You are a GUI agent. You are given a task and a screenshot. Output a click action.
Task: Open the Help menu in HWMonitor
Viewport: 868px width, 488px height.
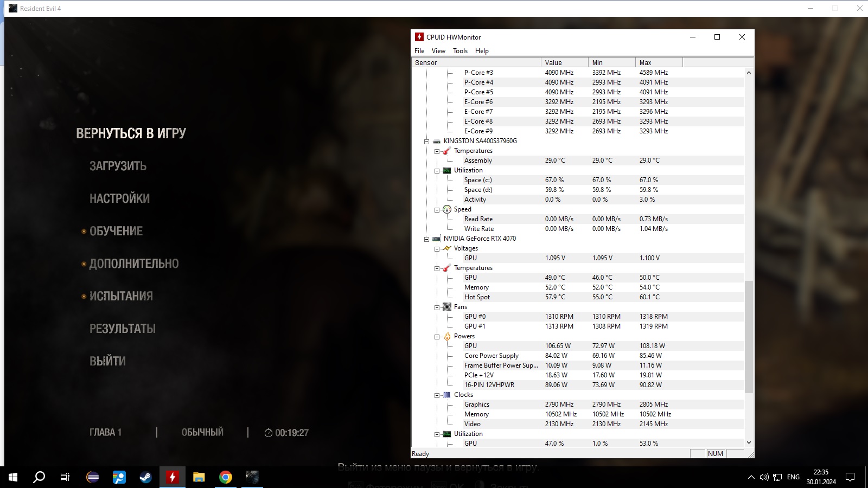click(482, 51)
